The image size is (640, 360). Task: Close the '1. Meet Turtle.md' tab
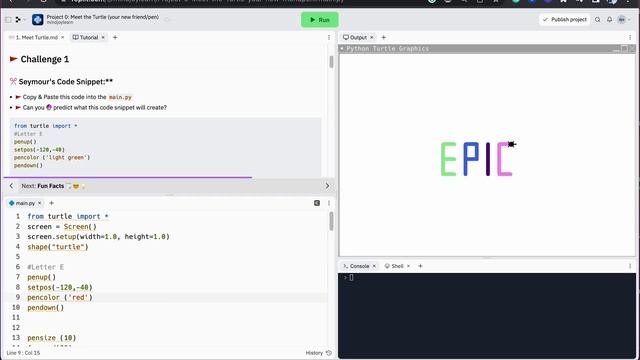[62, 37]
